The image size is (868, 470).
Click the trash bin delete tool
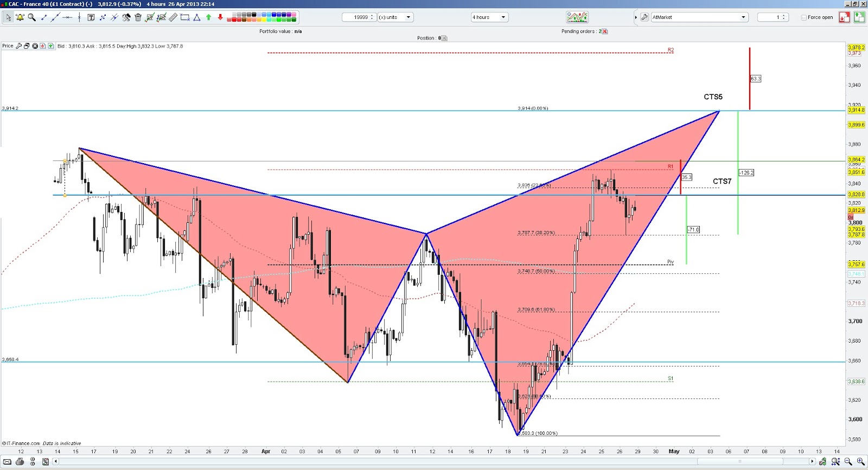[138, 17]
